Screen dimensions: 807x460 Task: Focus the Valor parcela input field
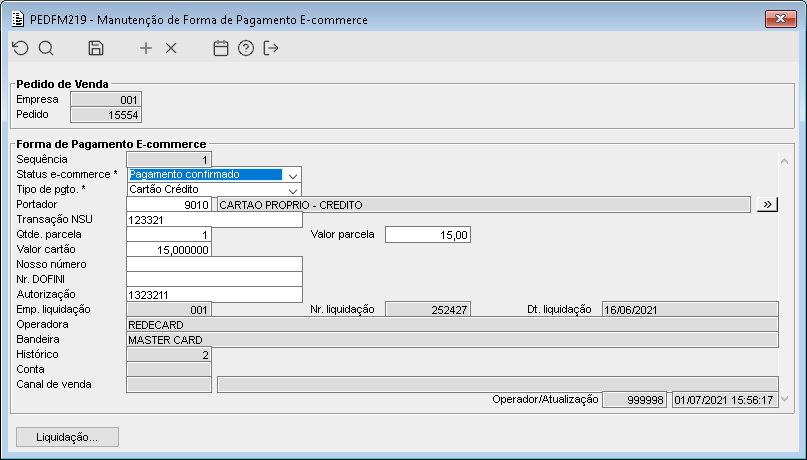click(427, 235)
